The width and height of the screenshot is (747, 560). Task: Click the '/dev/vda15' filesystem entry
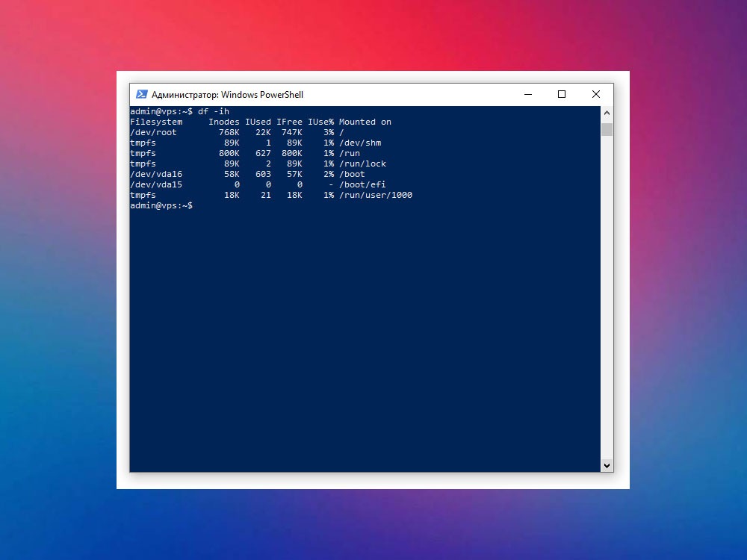[156, 184]
